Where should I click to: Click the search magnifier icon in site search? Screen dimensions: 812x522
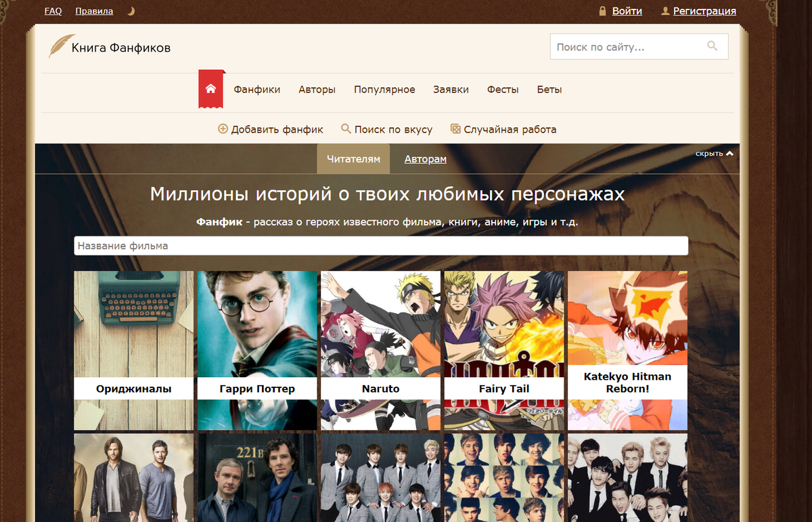pos(712,47)
